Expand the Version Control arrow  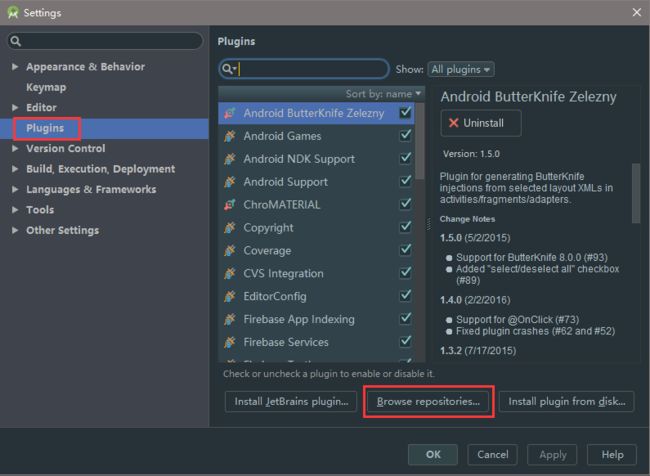[15, 148]
